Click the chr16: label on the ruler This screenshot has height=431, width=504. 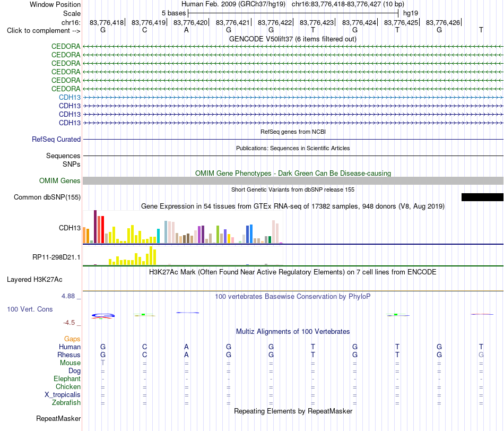coord(71,22)
